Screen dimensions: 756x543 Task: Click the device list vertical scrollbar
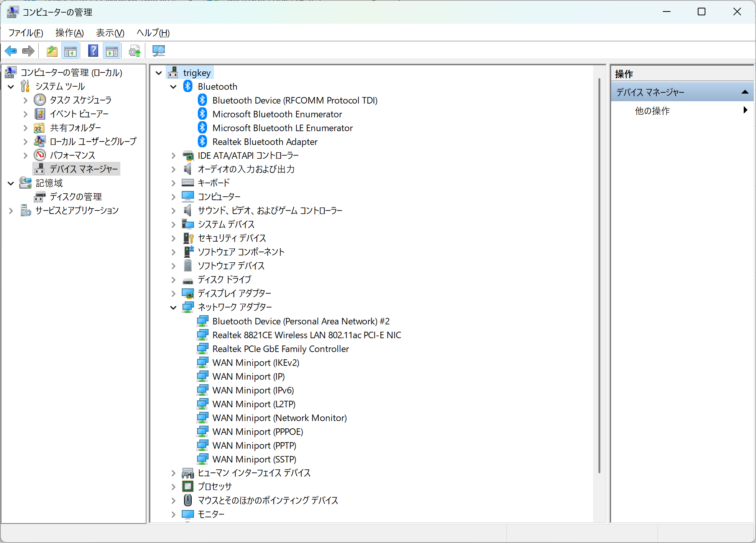tap(599, 275)
